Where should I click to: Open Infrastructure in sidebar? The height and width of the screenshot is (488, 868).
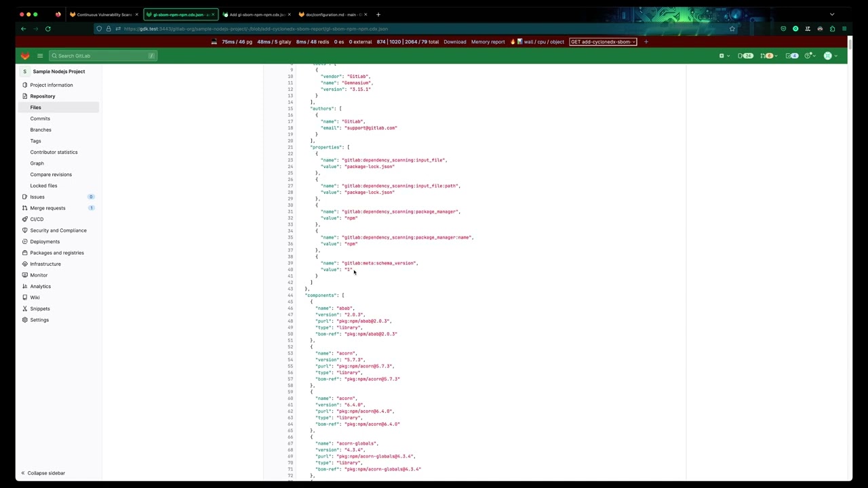click(59, 264)
